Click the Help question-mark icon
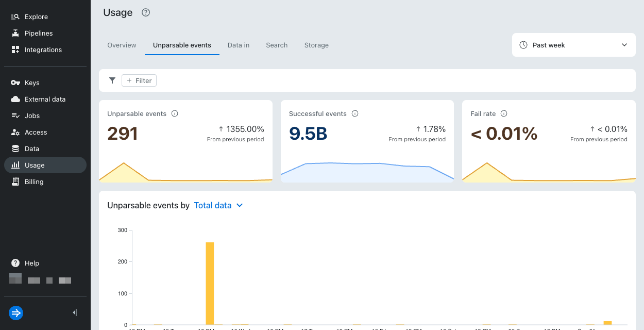 pos(15,263)
